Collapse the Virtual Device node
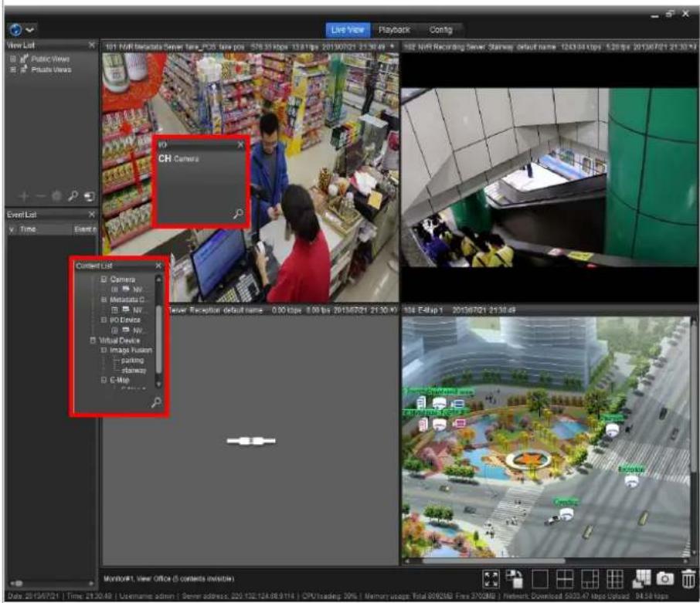Screen dimensions: 700x603 [93, 340]
